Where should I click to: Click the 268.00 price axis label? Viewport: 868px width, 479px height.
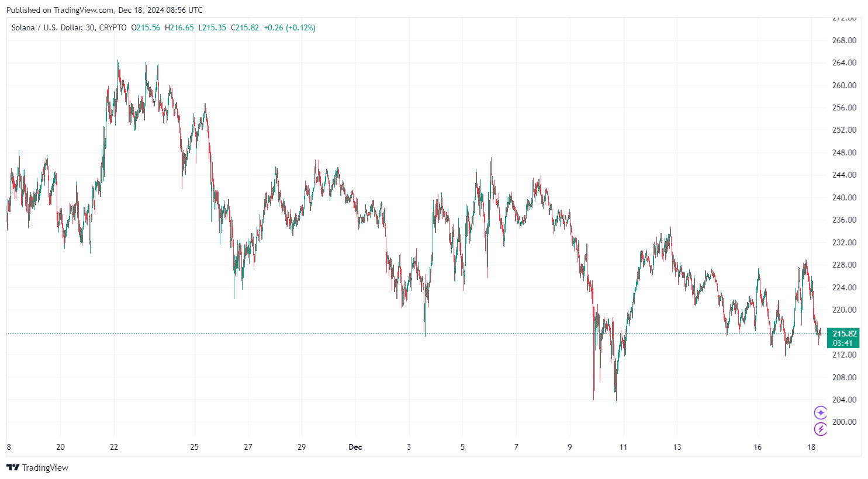click(x=844, y=40)
